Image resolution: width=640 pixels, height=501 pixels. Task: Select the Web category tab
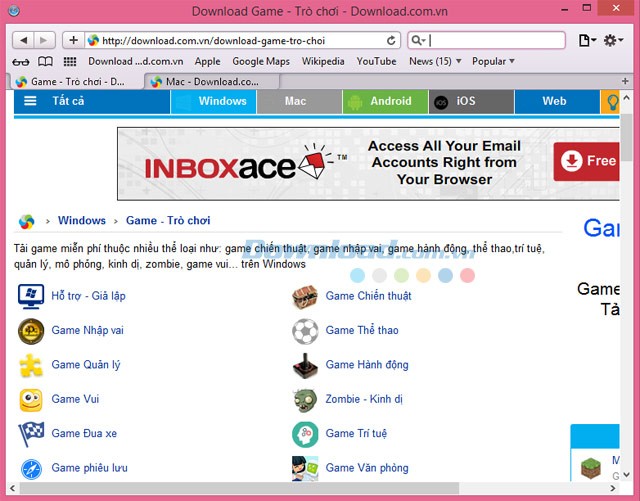(557, 101)
